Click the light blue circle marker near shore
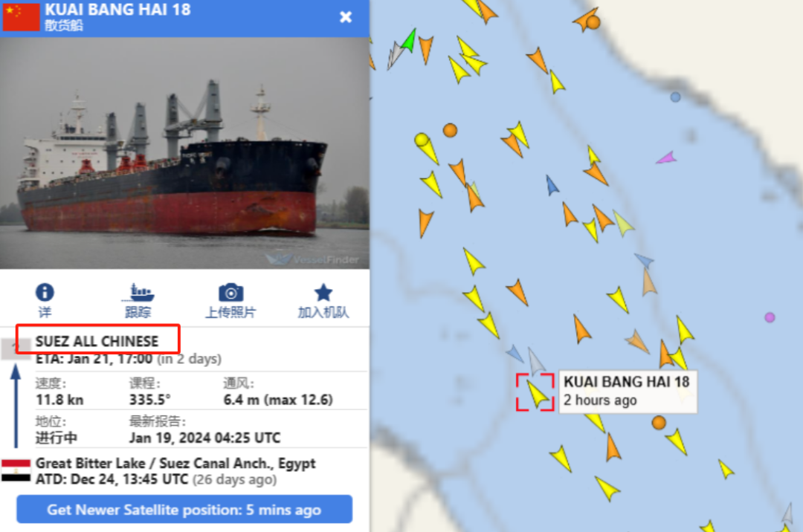 [675, 97]
